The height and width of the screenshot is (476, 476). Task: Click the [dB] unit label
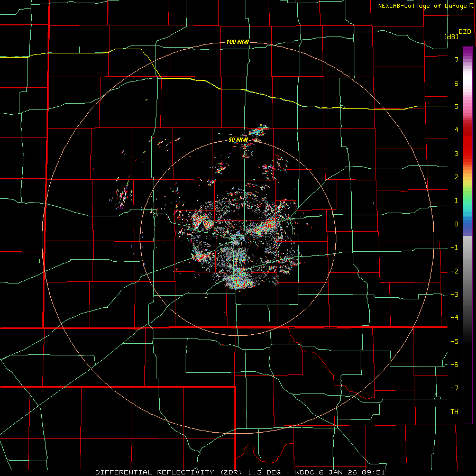pyautogui.click(x=451, y=36)
